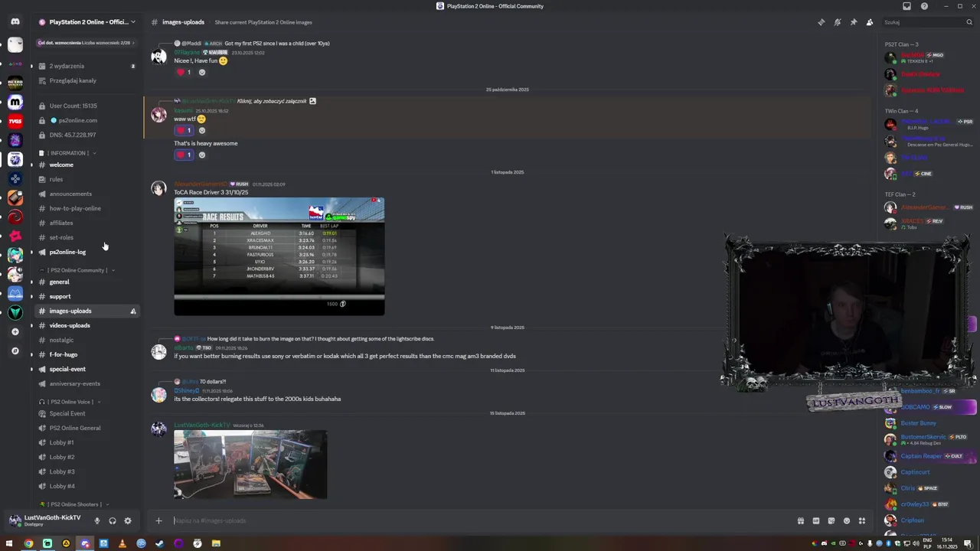
Task: Click the Szukaj search field
Action: (x=926, y=22)
